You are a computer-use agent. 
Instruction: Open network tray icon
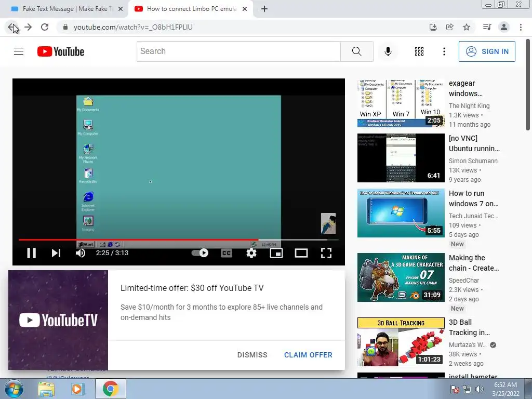[x=467, y=389]
